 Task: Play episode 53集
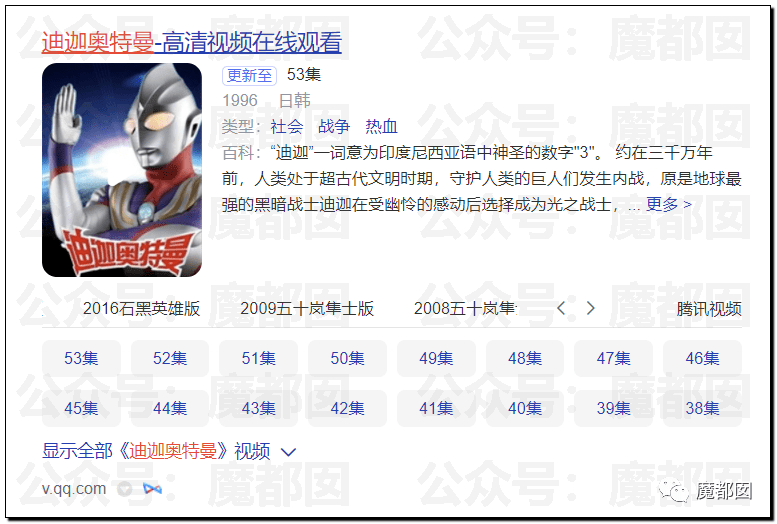81,358
